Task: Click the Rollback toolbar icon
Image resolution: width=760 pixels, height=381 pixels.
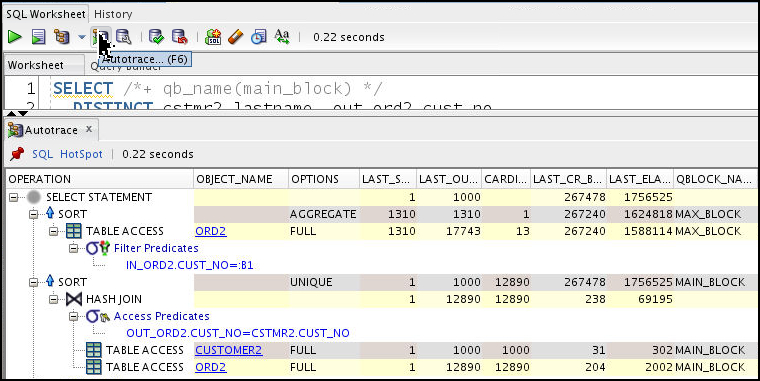Action: point(179,37)
